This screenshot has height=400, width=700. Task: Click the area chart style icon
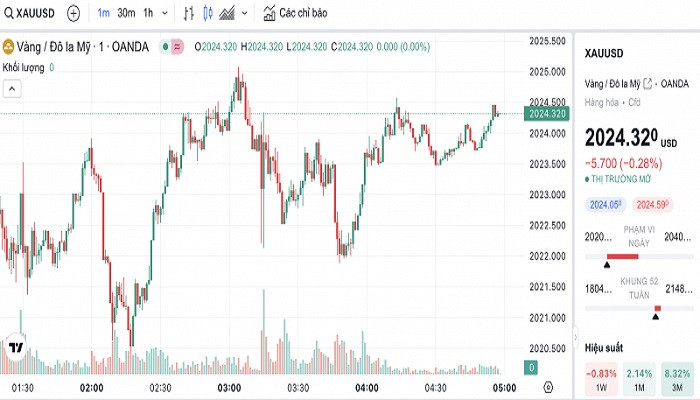(x=227, y=14)
